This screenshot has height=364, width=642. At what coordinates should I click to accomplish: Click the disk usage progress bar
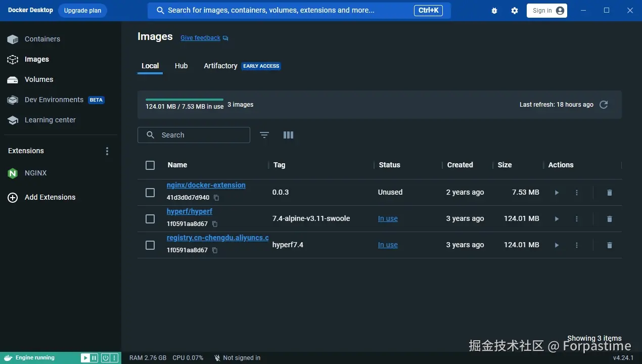tap(185, 100)
